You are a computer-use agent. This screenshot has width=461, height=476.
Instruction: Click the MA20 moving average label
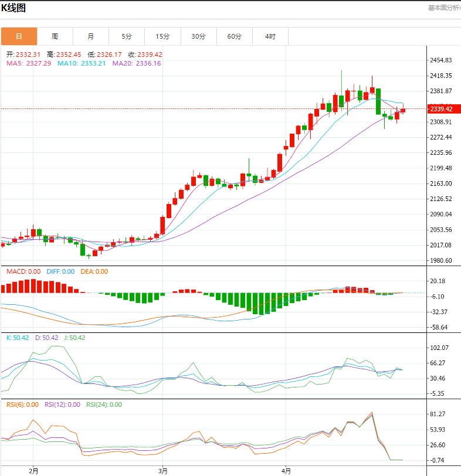pyautogui.click(x=136, y=63)
